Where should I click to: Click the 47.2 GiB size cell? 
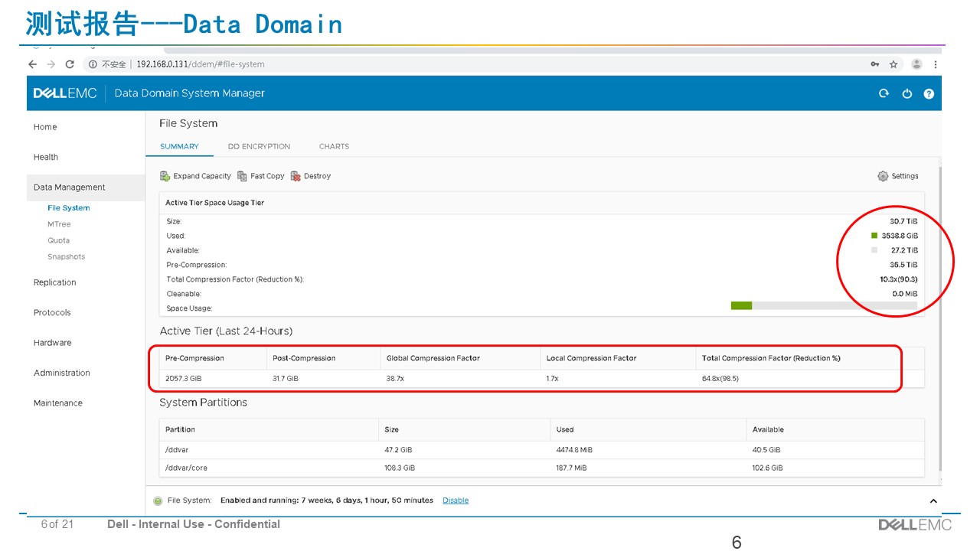tap(398, 450)
